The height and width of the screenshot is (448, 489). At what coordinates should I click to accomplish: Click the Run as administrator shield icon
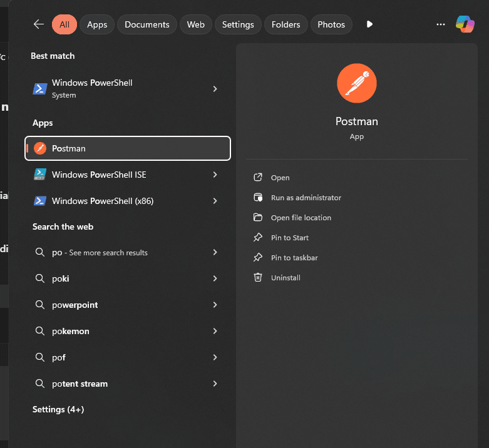tap(257, 198)
